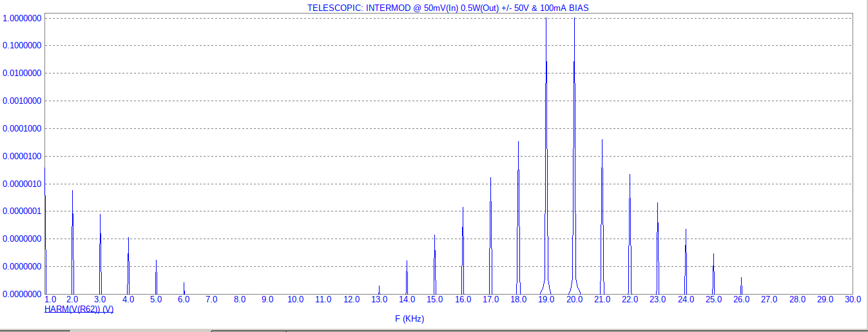This screenshot has width=868, height=332.
Task: Click the 13.0 X-axis tick label
Action: click(379, 300)
